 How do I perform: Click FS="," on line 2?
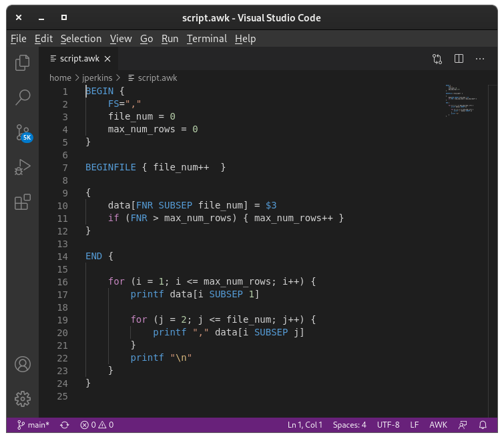[124, 104]
